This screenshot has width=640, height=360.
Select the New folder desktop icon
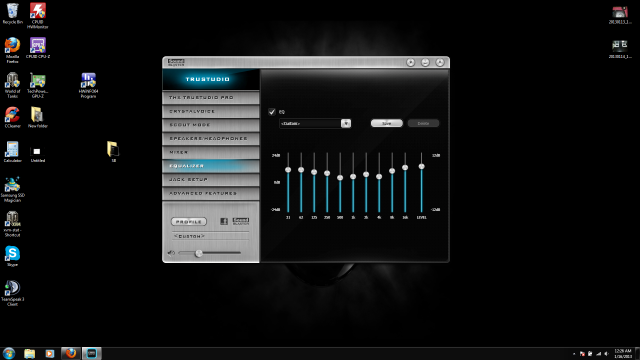coord(38,117)
